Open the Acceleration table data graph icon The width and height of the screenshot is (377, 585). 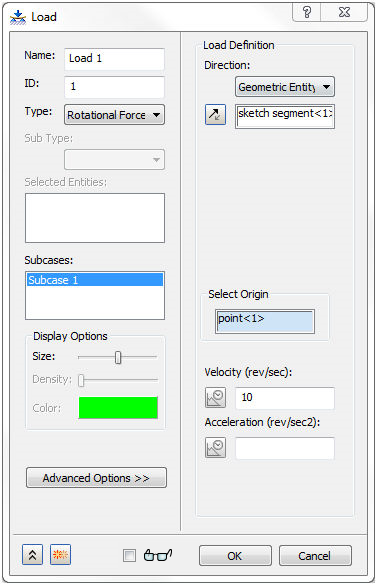point(215,447)
